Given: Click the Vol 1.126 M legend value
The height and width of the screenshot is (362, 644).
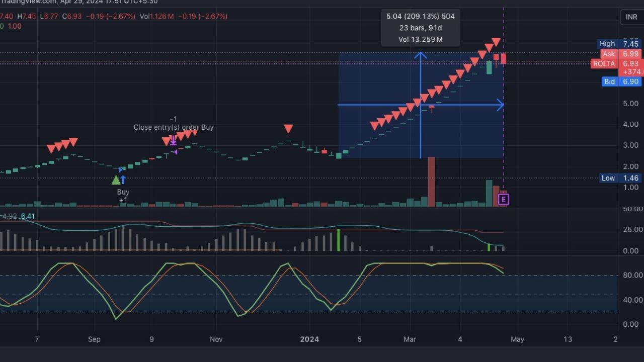Looking at the screenshot, I should 156,17.
